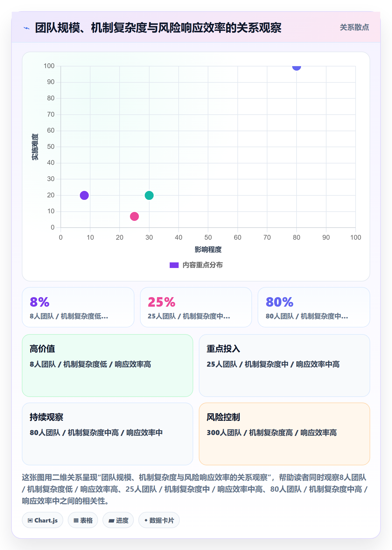Click the 数据卡片 tag chip
The height and width of the screenshot is (550, 392).
pos(159,520)
